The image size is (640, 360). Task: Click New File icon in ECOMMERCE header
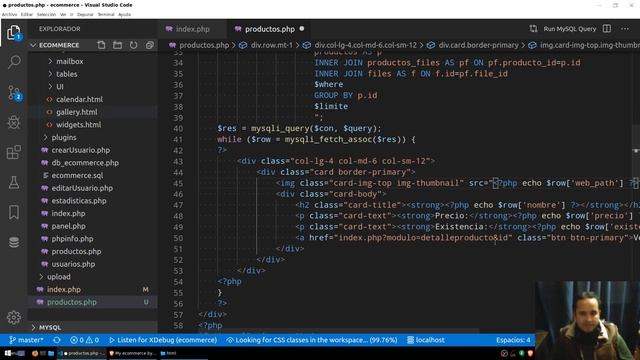[x=101, y=45]
